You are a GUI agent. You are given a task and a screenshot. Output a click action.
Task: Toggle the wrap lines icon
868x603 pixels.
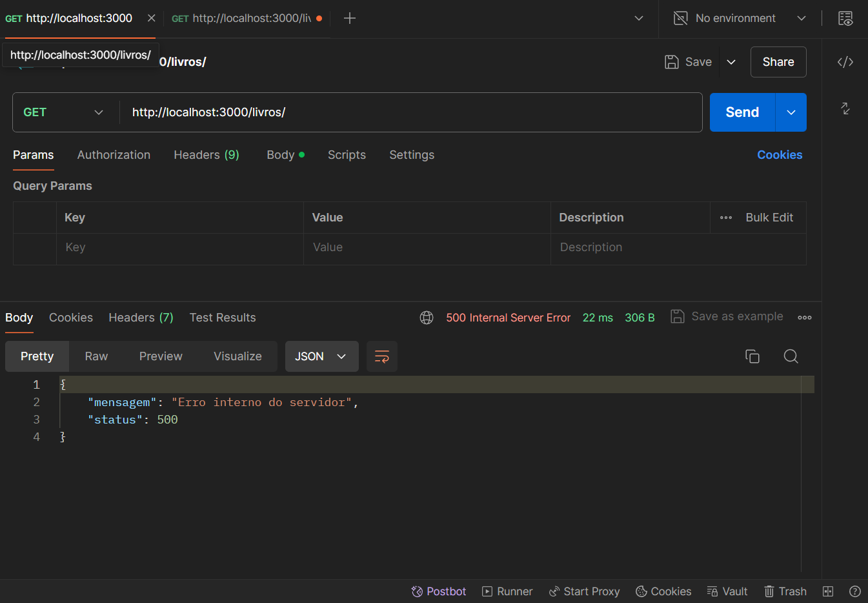[382, 356]
